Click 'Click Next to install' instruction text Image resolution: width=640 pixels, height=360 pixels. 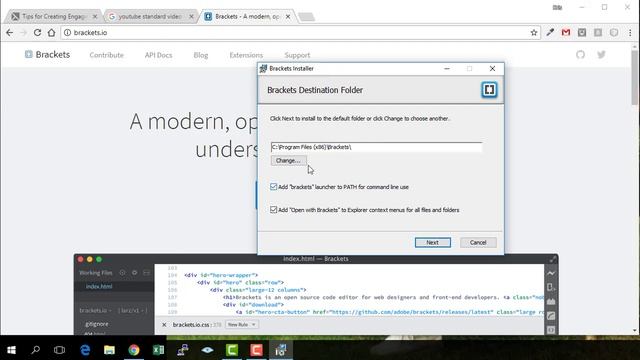(x=360, y=118)
